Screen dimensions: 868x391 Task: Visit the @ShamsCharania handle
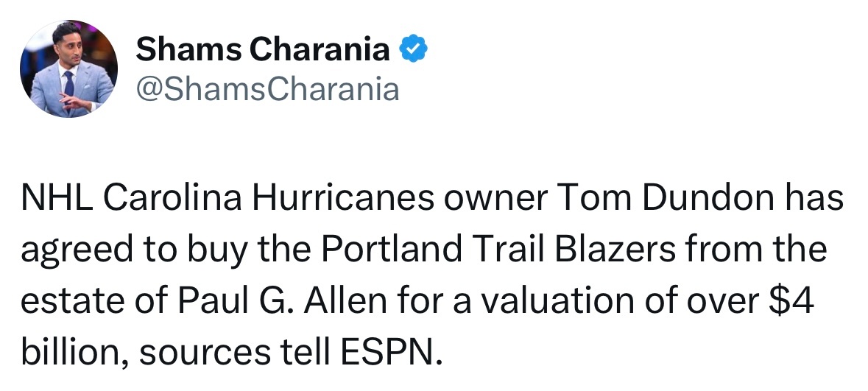(x=267, y=89)
